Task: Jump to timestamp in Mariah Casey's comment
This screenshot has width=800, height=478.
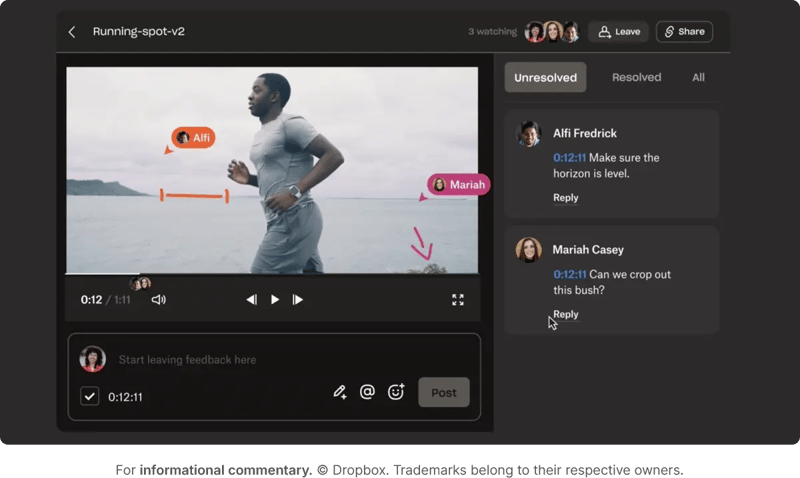Action: (569, 274)
